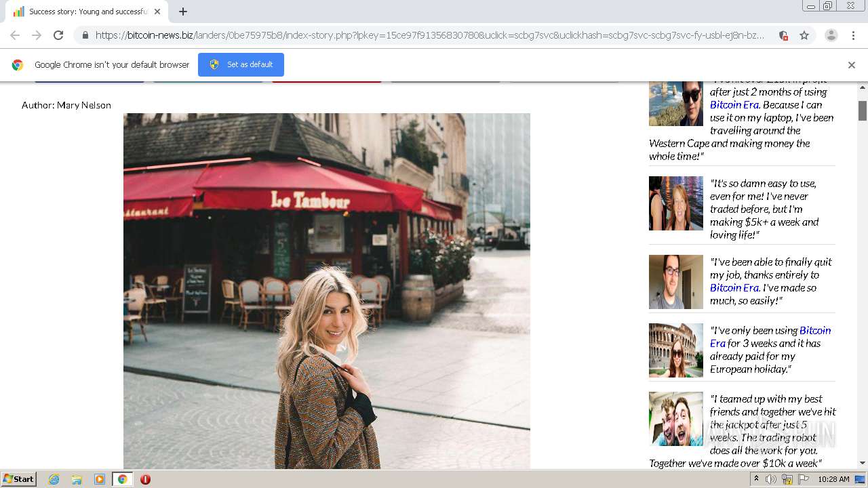Open the Chrome three-dot menu

(x=853, y=35)
